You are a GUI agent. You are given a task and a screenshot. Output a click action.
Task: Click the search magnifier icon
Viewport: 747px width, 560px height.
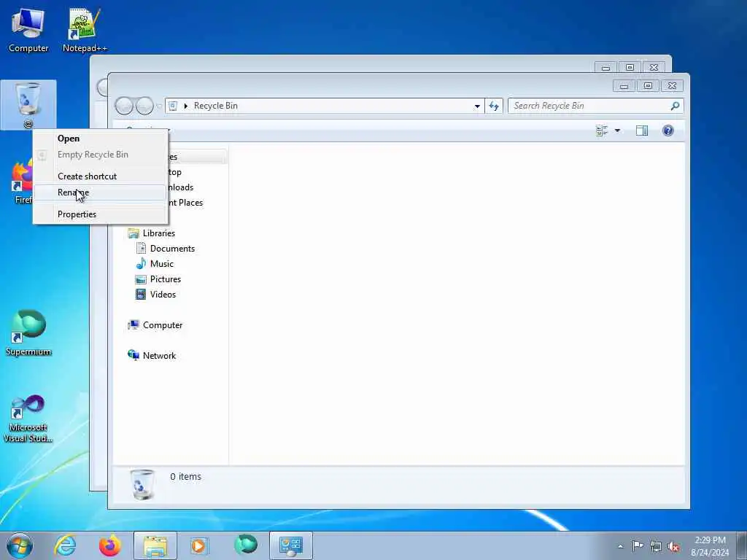675,106
